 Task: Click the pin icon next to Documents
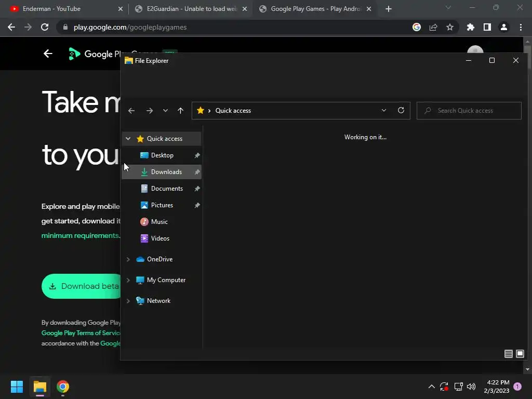click(x=197, y=189)
